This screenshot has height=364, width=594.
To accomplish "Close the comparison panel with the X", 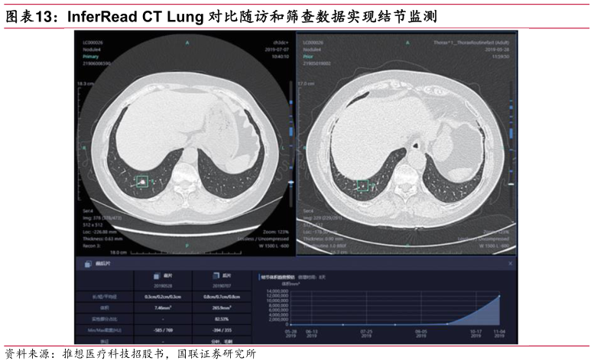I will pyautogui.click(x=510, y=263).
